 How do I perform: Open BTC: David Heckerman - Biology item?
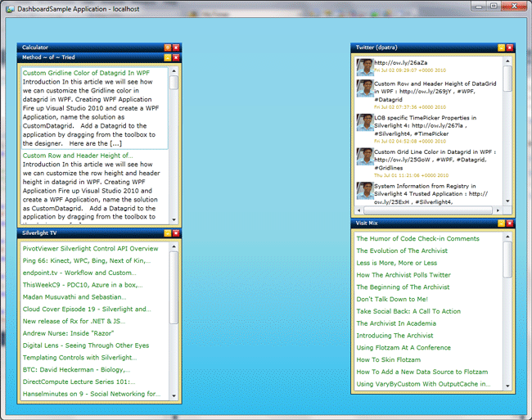click(76, 370)
